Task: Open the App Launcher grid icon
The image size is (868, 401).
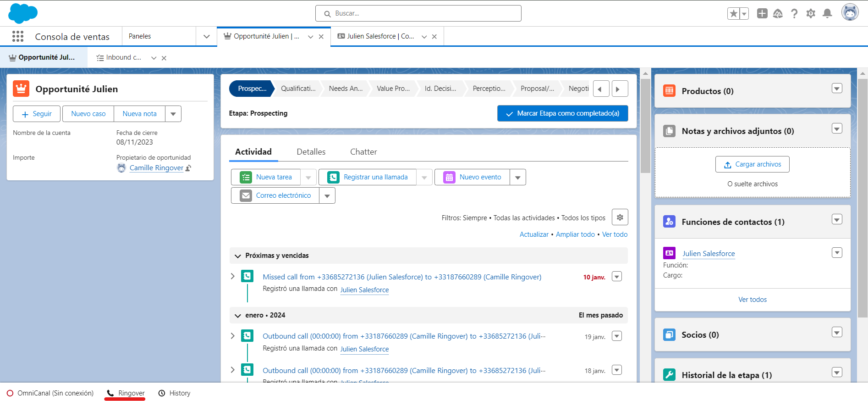Action: pos(18,36)
